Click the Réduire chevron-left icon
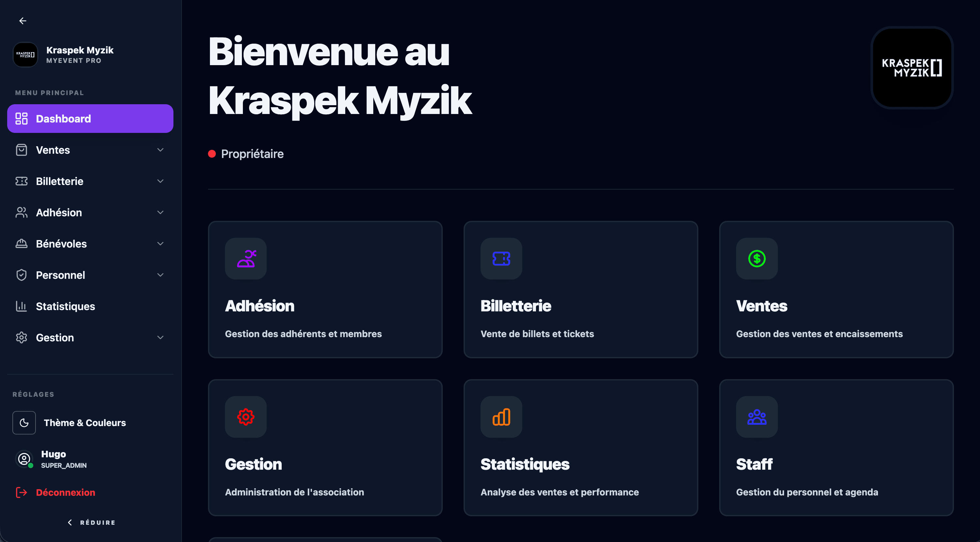 click(x=70, y=522)
